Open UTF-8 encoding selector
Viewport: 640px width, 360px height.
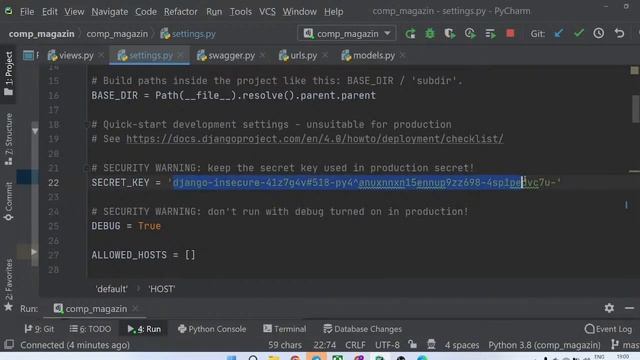coord(387,345)
